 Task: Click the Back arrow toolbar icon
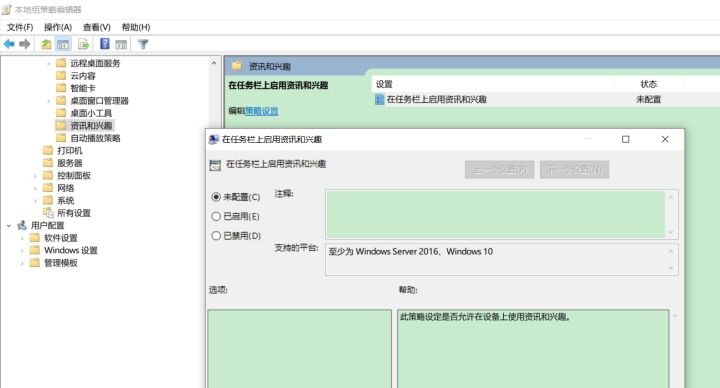point(9,44)
